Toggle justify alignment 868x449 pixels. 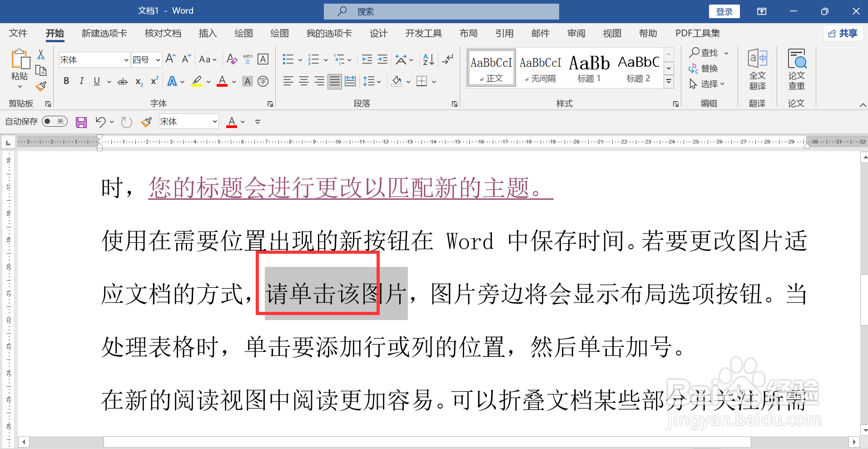tap(335, 81)
